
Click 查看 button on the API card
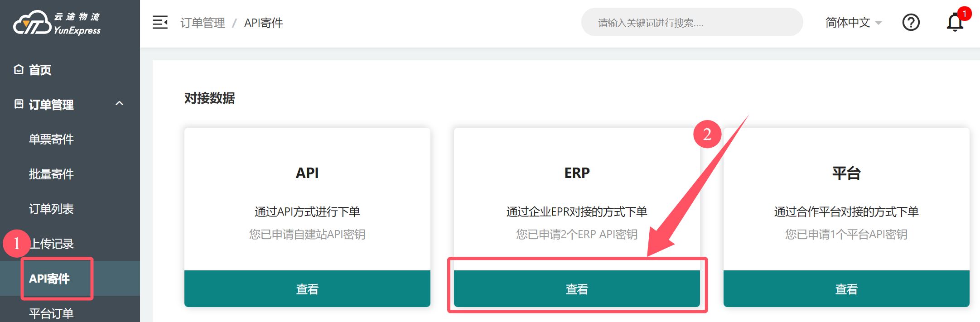307,289
